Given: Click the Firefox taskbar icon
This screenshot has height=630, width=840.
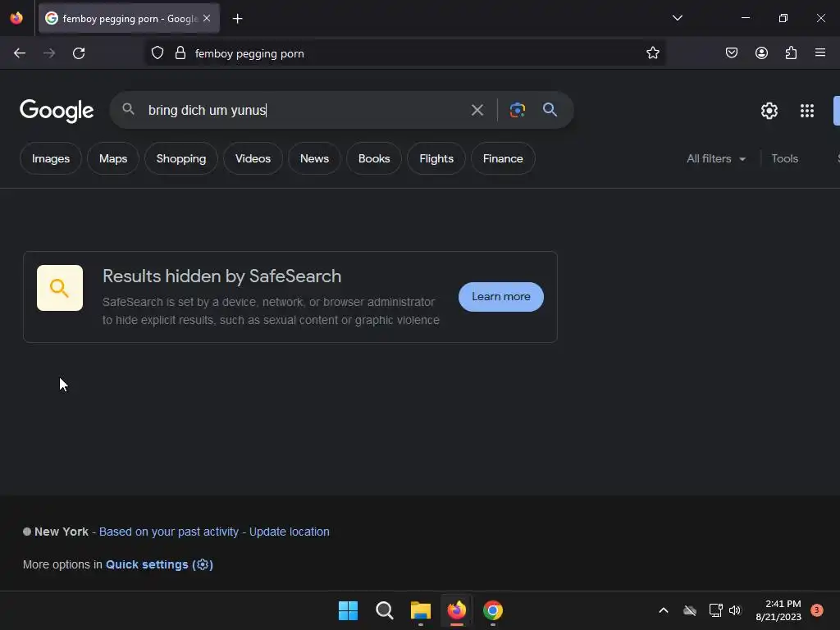Looking at the screenshot, I should coord(456,610).
